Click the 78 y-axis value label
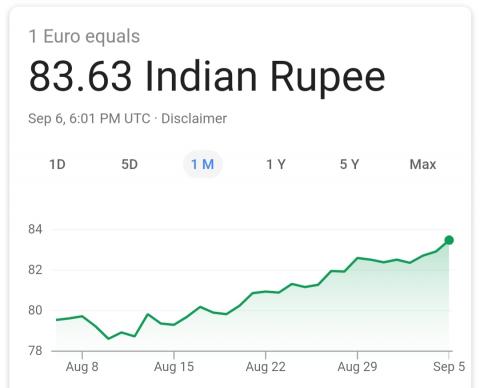The height and width of the screenshot is (388, 480). (35, 351)
